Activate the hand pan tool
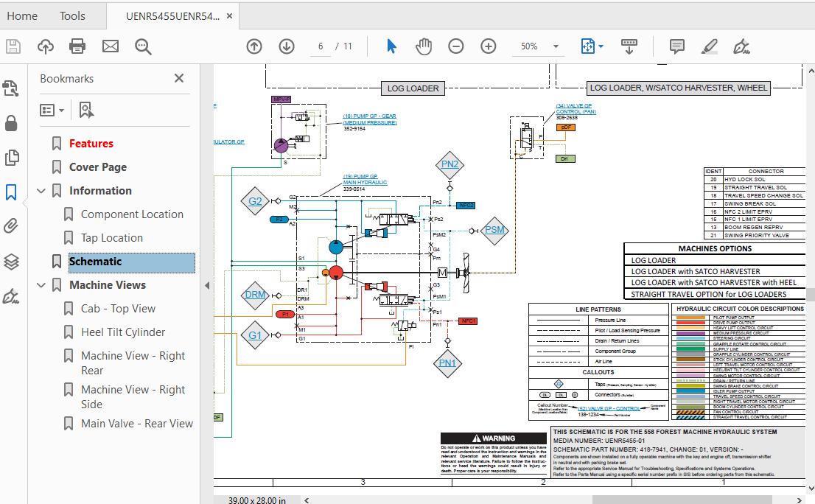Image resolution: width=815 pixels, height=504 pixels. click(424, 46)
